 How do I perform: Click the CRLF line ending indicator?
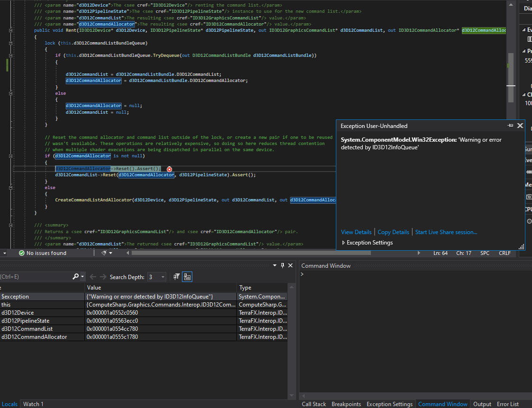coord(505,253)
